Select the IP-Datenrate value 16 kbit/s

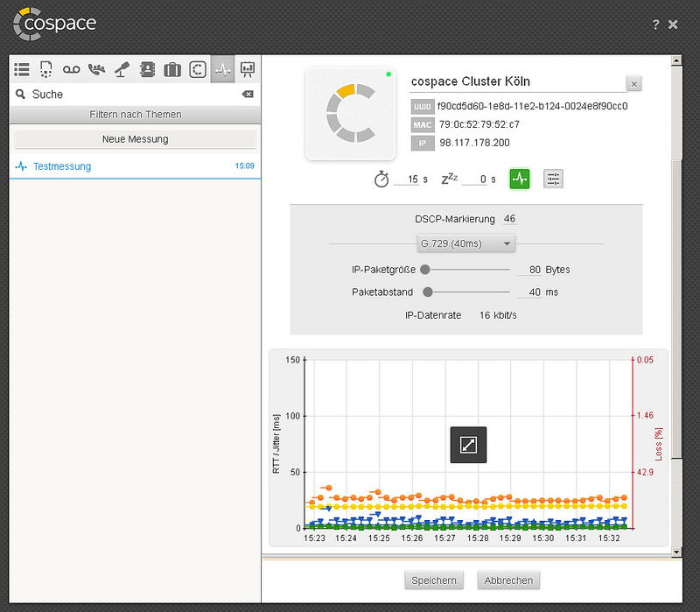tap(498, 315)
